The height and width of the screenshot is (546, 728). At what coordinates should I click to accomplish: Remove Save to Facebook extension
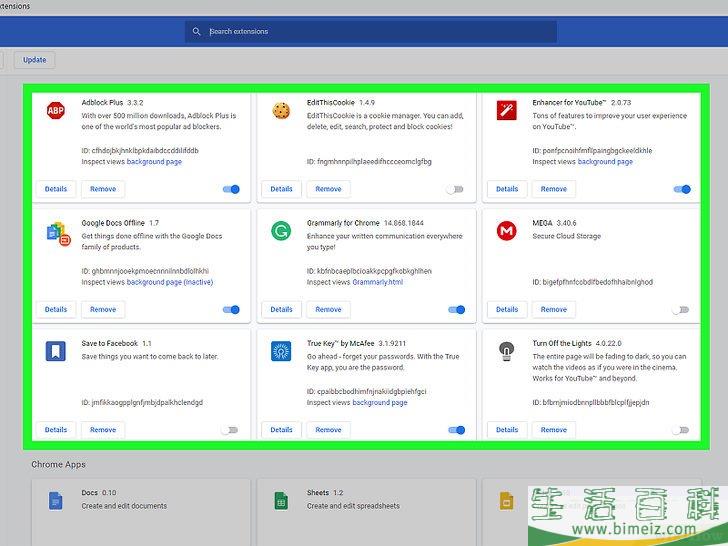tap(103, 430)
